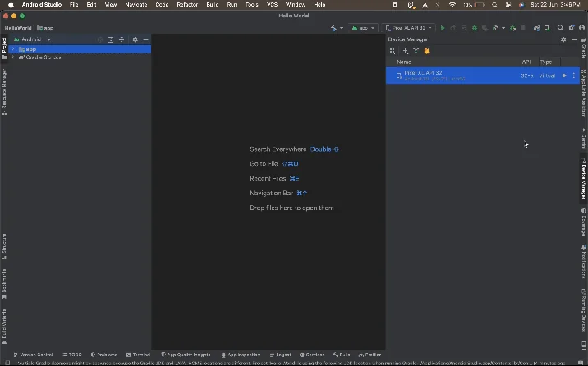The image size is (588, 366).
Task: Click the Build hammer icon in toolbar
Action: (x=333, y=28)
